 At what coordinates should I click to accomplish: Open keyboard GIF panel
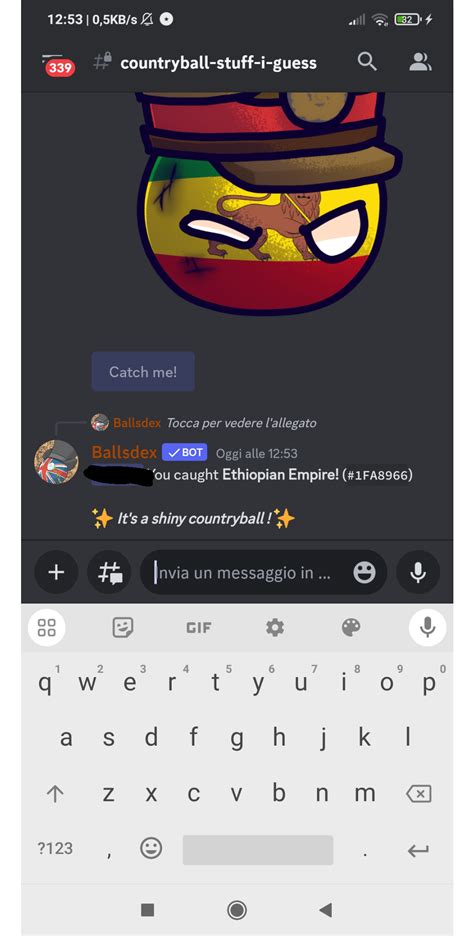click(x=198, y=628)
